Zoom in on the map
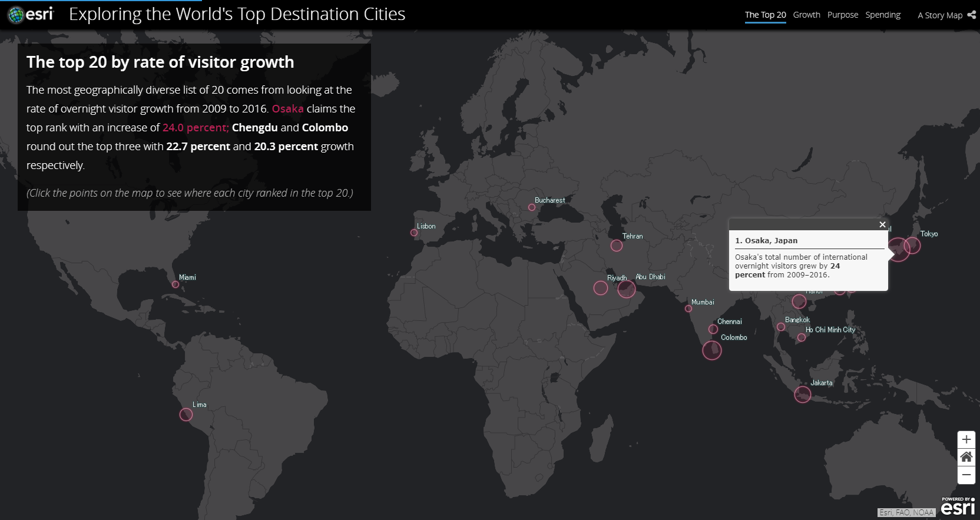 coord(966,439)
